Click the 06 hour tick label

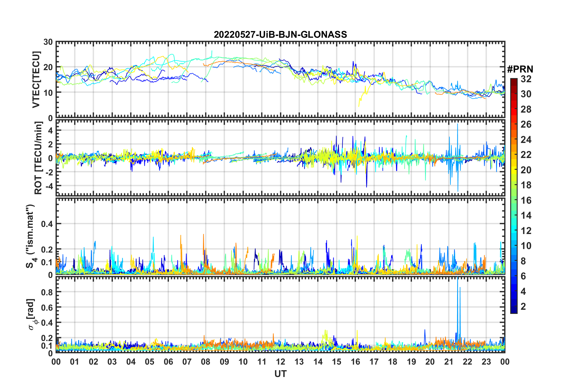pos(168,362)
